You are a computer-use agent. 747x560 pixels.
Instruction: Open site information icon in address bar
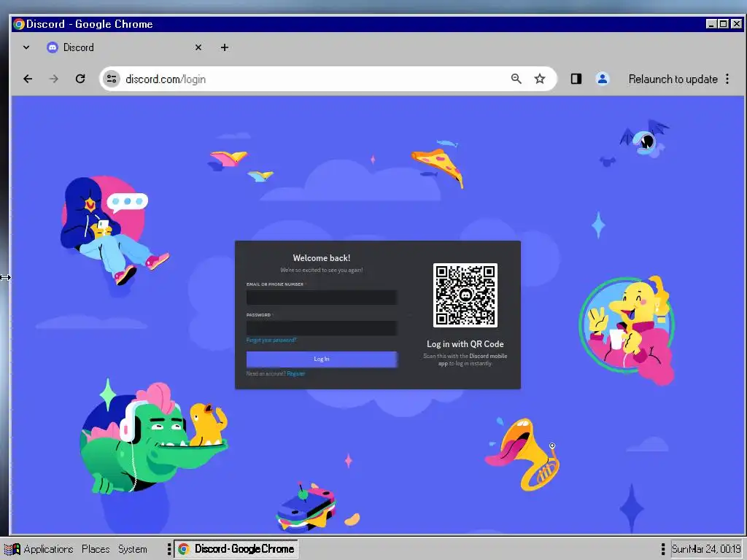click(x=112, y=79)
